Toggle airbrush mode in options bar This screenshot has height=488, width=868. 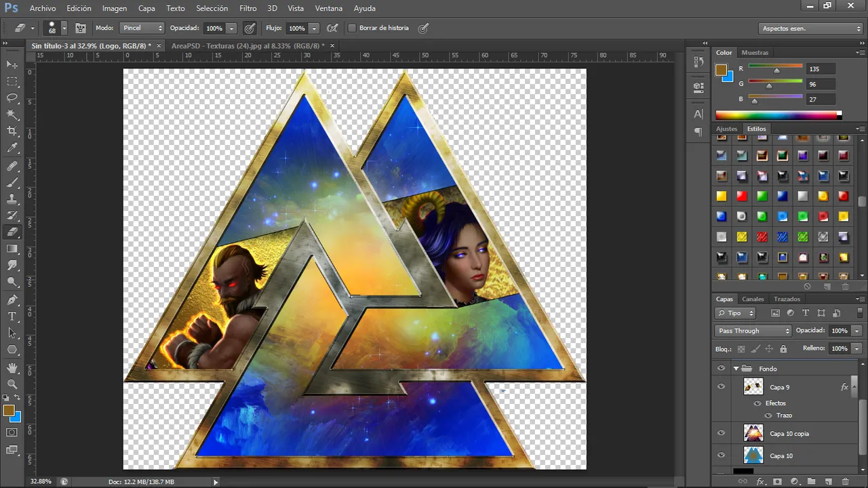(x=332, y=28)
